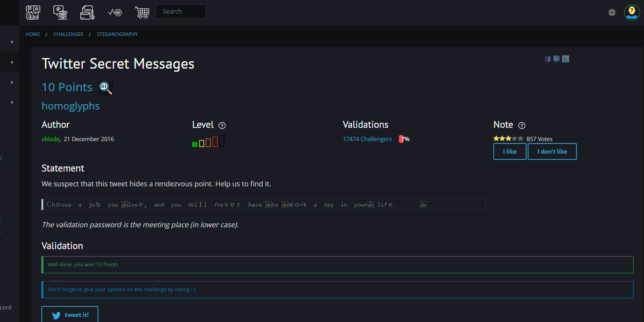The image size is (644, 322).
Task: Click the I don't like button
Action: [x=552, y=152]
